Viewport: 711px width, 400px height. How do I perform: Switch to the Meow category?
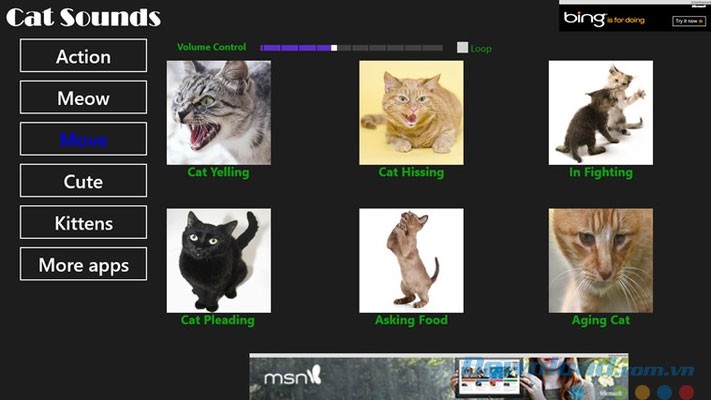pyautogui.click(x=83, y=98)
